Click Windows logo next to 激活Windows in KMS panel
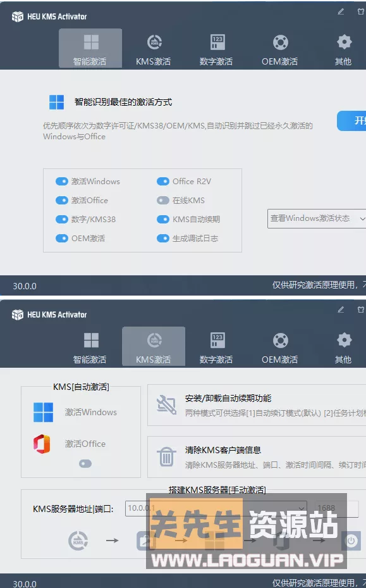The height and width of the screenshot is (588, 366). click(43, 412)
